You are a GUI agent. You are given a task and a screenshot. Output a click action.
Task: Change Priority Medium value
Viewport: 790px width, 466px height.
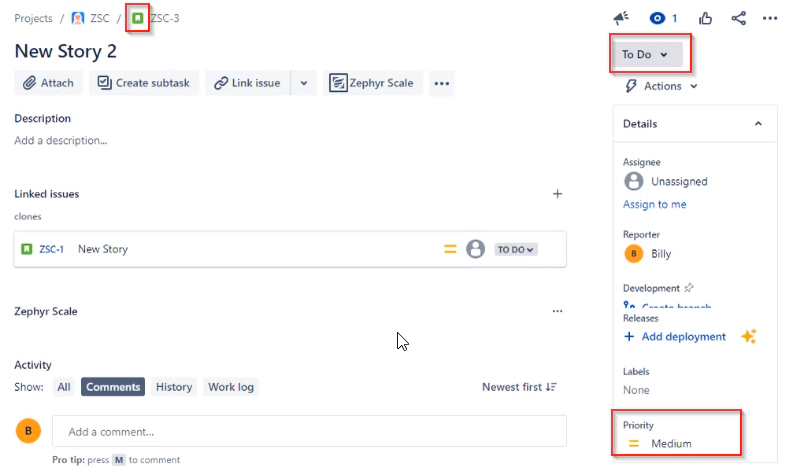point(660,444)
